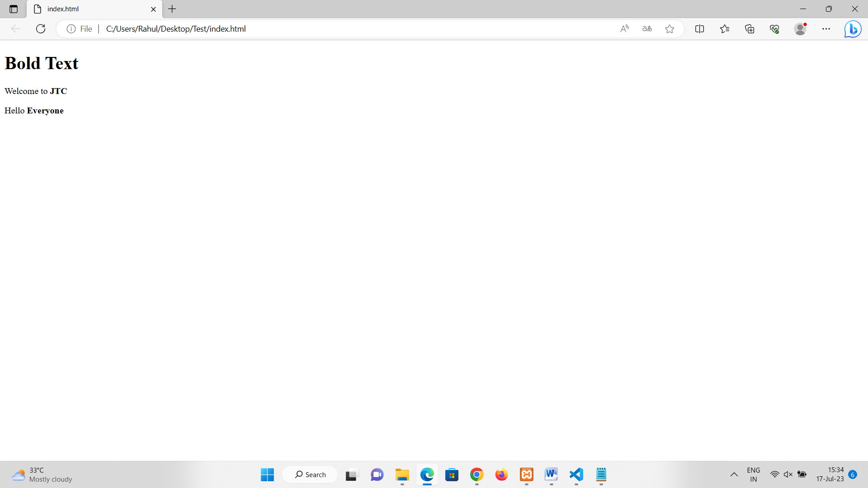Open the Collections icon
Image resolution: width=868 pixels, height=488 pixels.
(x=750, y=29)
